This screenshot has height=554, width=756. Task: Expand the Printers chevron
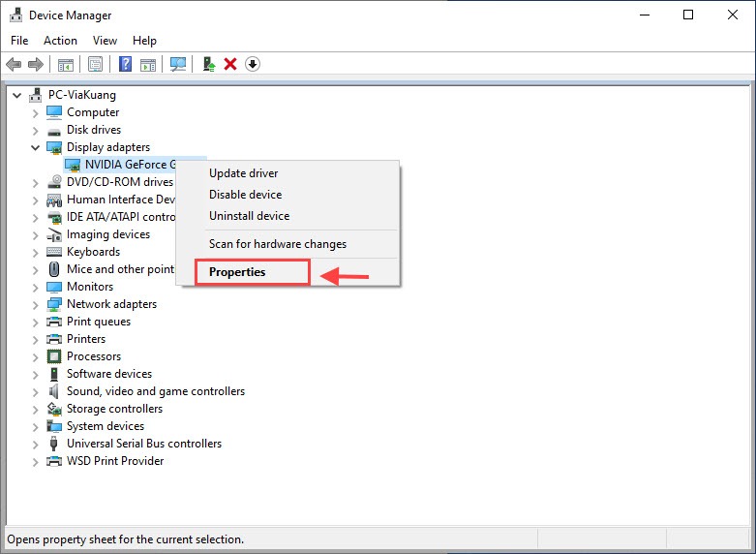[x=35, y=340]
